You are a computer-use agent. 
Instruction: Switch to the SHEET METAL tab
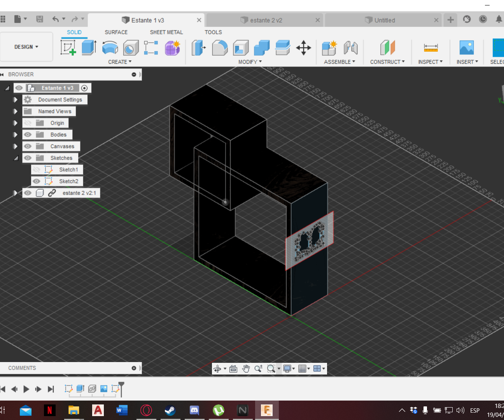point(166,32)
